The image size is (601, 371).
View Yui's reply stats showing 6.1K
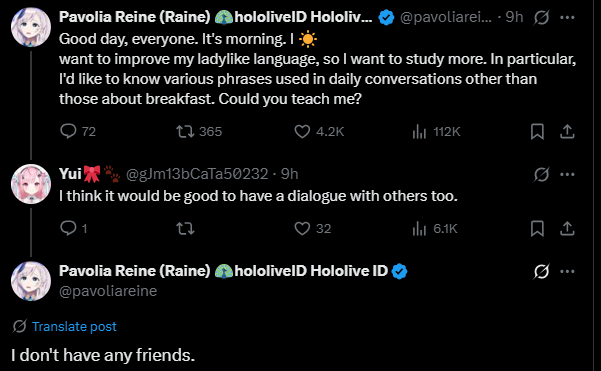[x=435, y=228]
